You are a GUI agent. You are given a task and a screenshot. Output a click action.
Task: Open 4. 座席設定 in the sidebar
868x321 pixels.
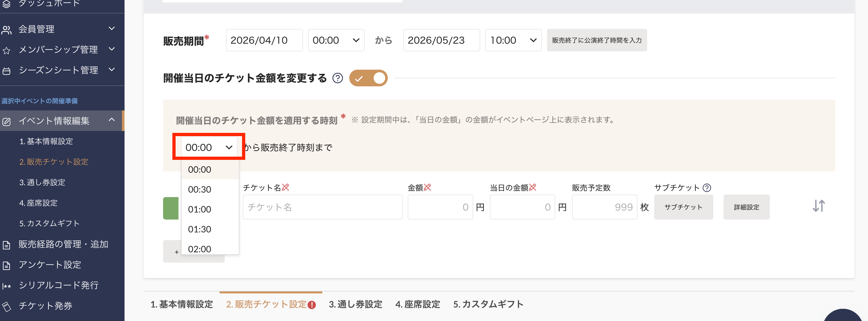coord(39,203)
